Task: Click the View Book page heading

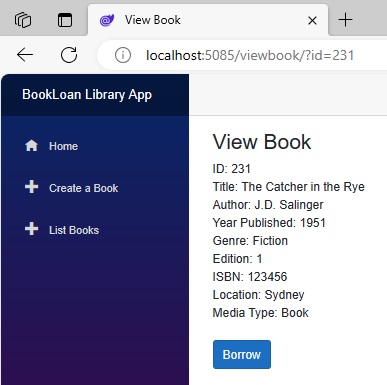Action: 262,142
